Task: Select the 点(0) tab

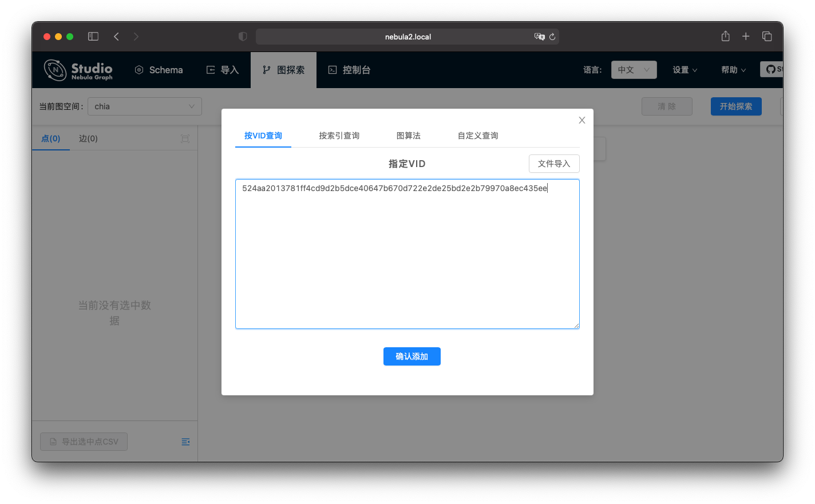Action: [x=51, y=138]
